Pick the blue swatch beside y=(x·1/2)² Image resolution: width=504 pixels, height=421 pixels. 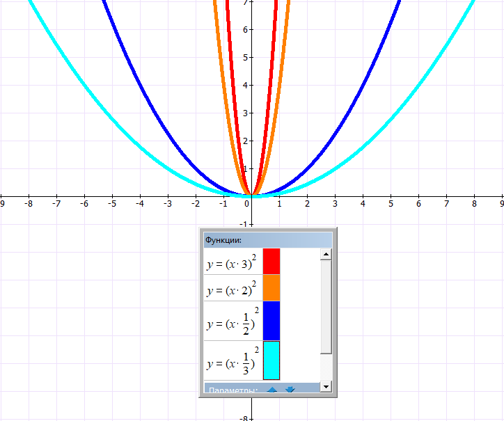pos(271,320)
